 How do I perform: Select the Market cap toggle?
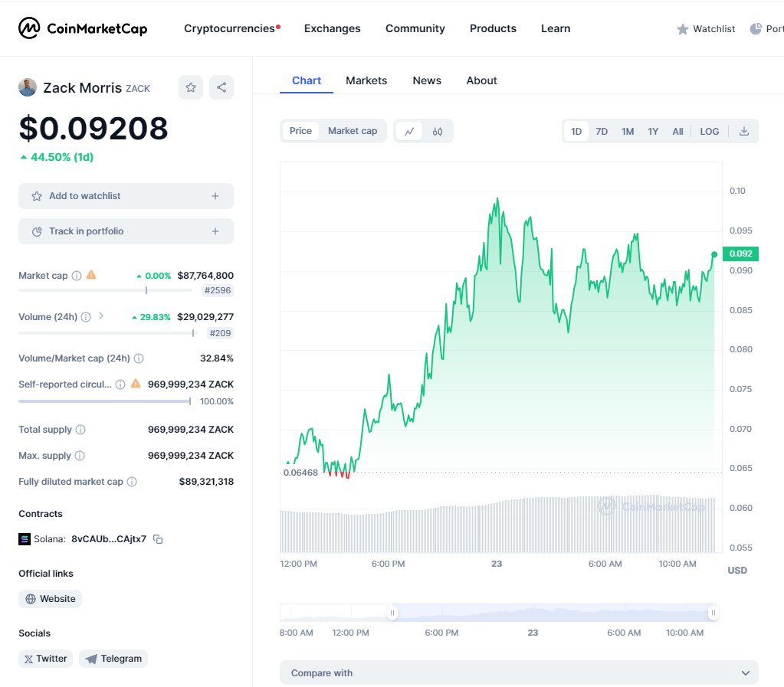coord(353,131)
